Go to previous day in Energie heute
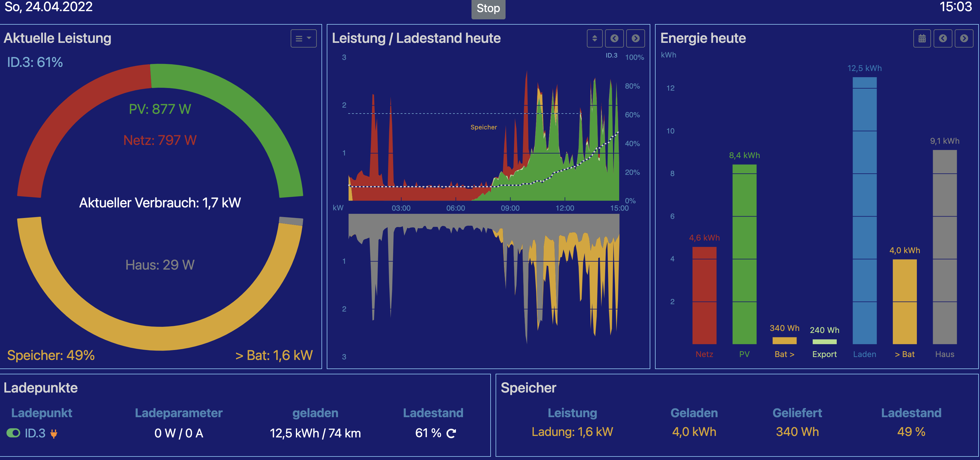The width and height of the screenshot is (980, 460). (x=943, y=38)
